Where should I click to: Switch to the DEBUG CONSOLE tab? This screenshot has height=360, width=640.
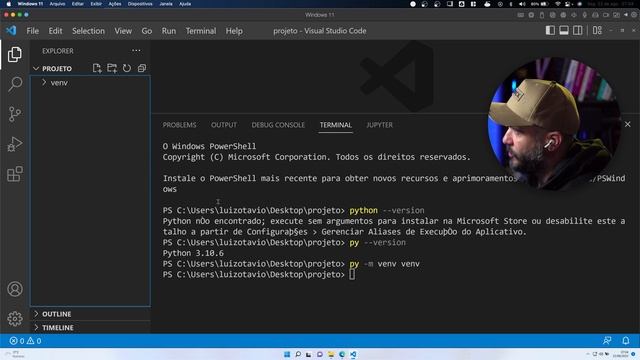pos(278,125)
